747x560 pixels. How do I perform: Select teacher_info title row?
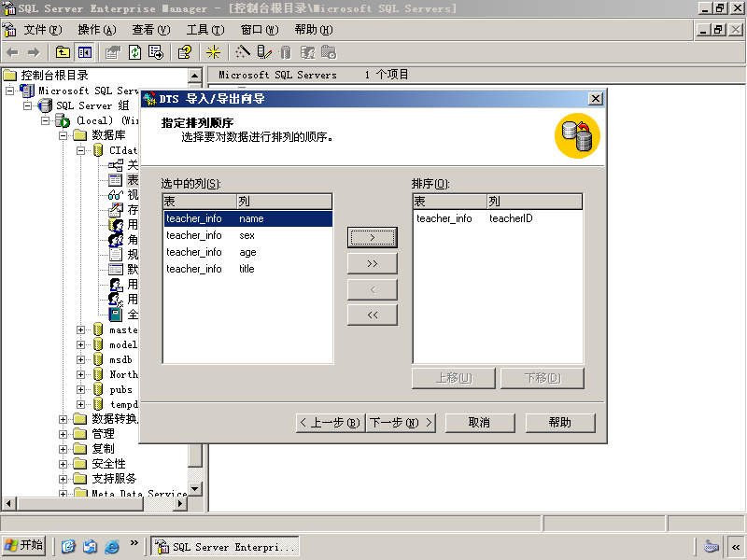point(247,269)
